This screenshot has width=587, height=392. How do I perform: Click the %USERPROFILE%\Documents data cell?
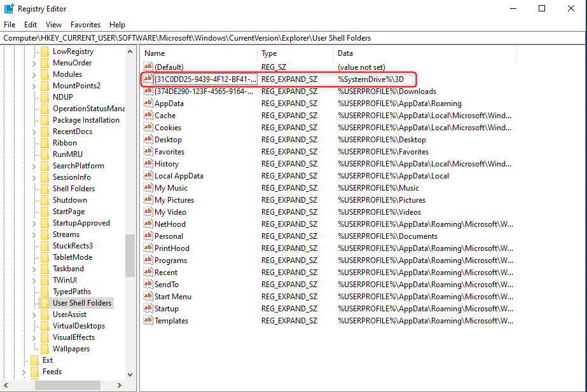[387, 236]
